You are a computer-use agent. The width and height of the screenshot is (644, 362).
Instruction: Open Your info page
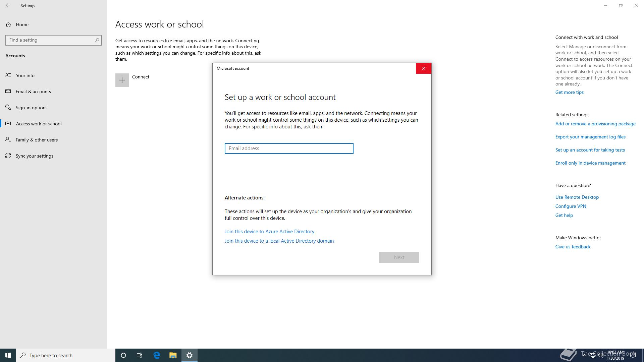click(x=54, y=75)
